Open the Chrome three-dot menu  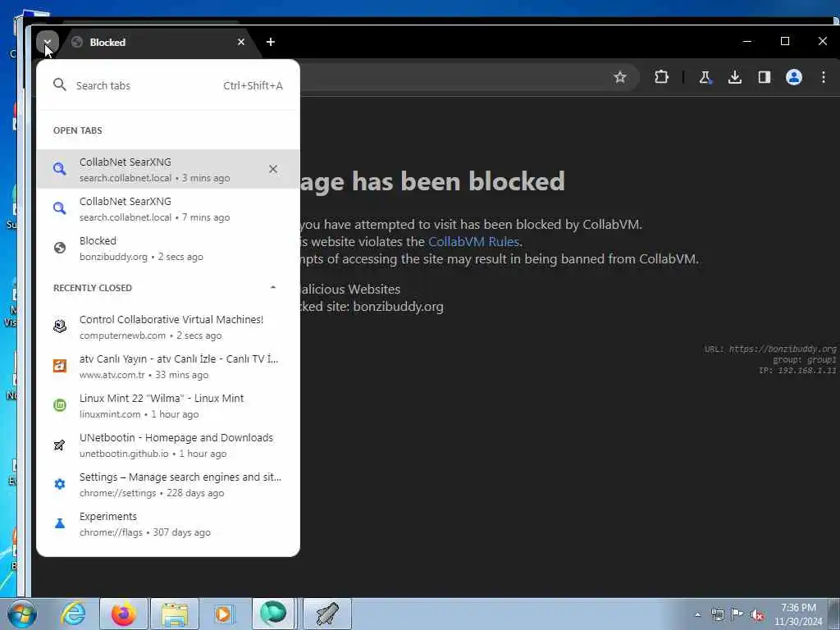click(x=824, y=77)
